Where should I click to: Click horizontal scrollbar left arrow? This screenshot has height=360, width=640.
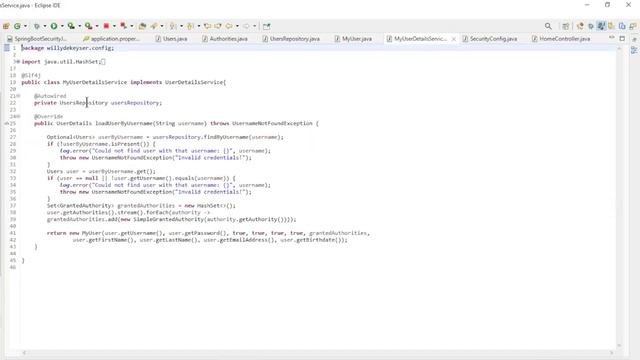pyautogui.click(x=24, y=353)
